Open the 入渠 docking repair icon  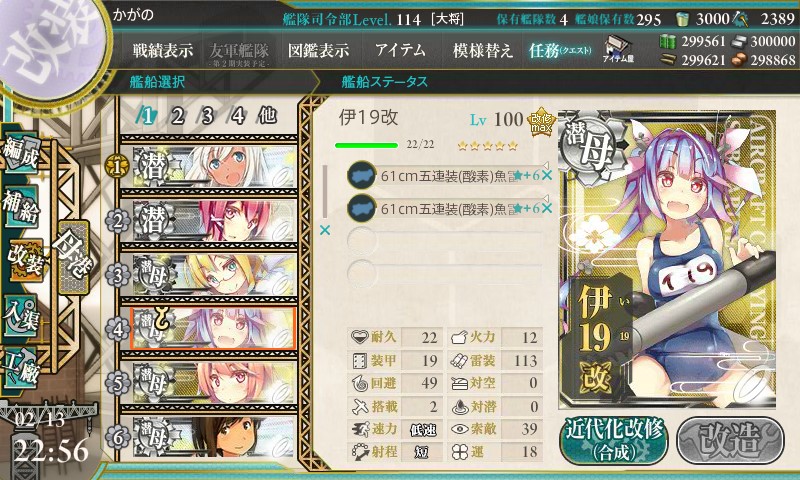[x=21, y=316]
